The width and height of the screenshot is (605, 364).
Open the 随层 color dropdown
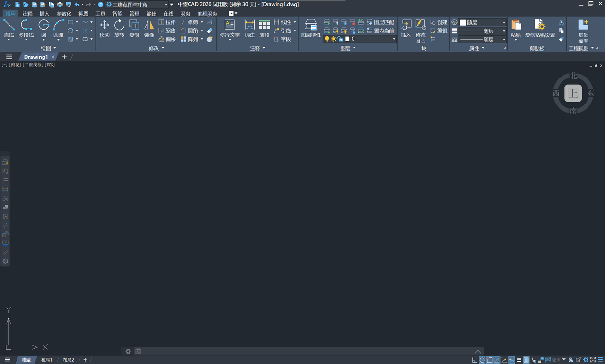pyautogui.click(x=503, y=23)
